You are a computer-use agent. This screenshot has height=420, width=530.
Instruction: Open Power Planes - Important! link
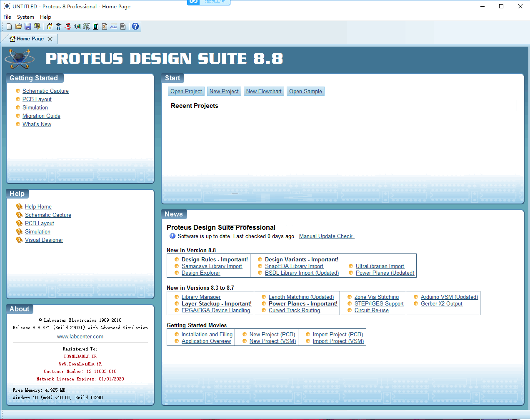pos(303,304)
